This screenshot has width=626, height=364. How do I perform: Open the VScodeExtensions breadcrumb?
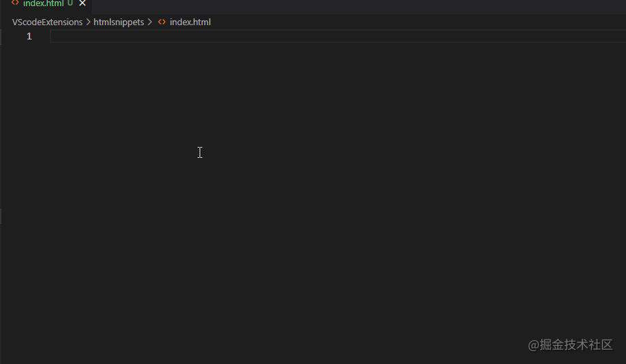tap(47, 22)
